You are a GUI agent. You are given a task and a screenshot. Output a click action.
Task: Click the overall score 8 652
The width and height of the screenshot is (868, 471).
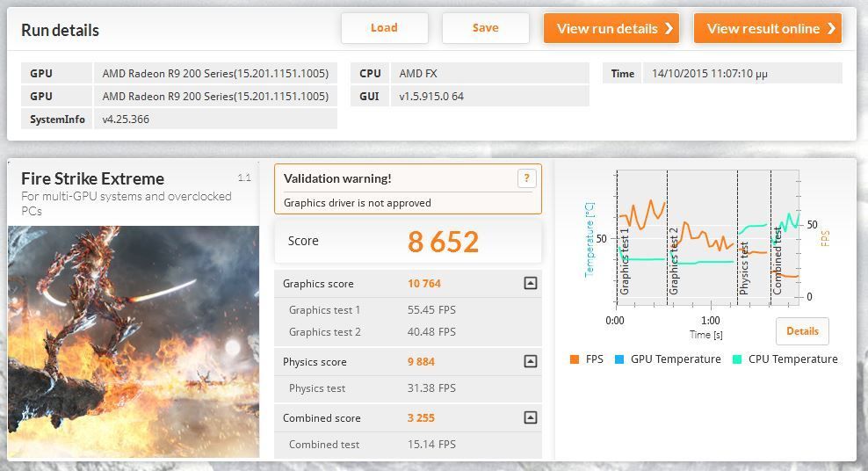click(x=443, y=242)
